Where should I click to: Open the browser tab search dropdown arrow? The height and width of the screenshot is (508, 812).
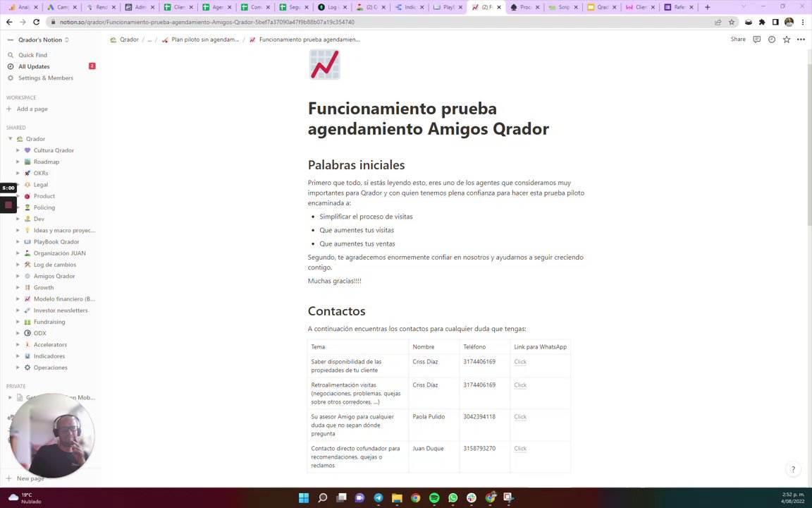click(744, 7)
